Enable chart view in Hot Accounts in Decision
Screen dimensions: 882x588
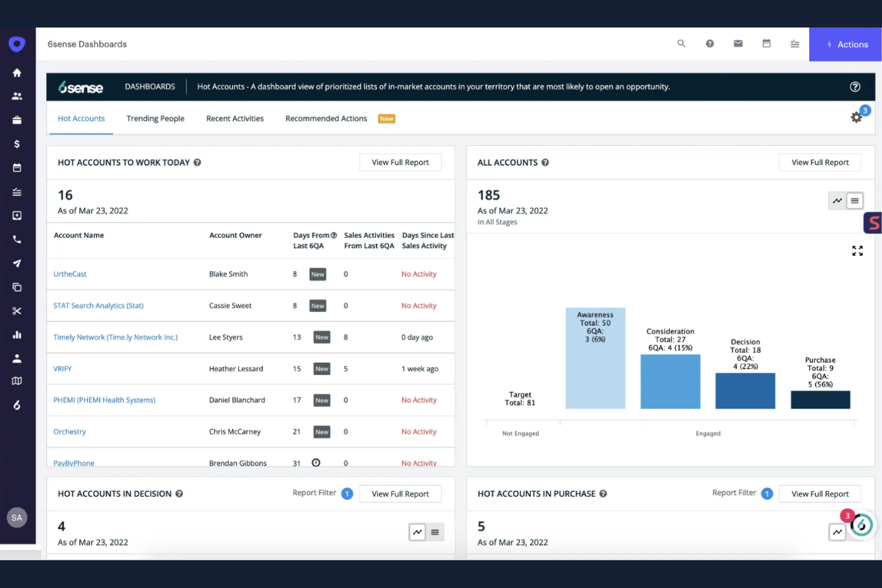point(417,532)
